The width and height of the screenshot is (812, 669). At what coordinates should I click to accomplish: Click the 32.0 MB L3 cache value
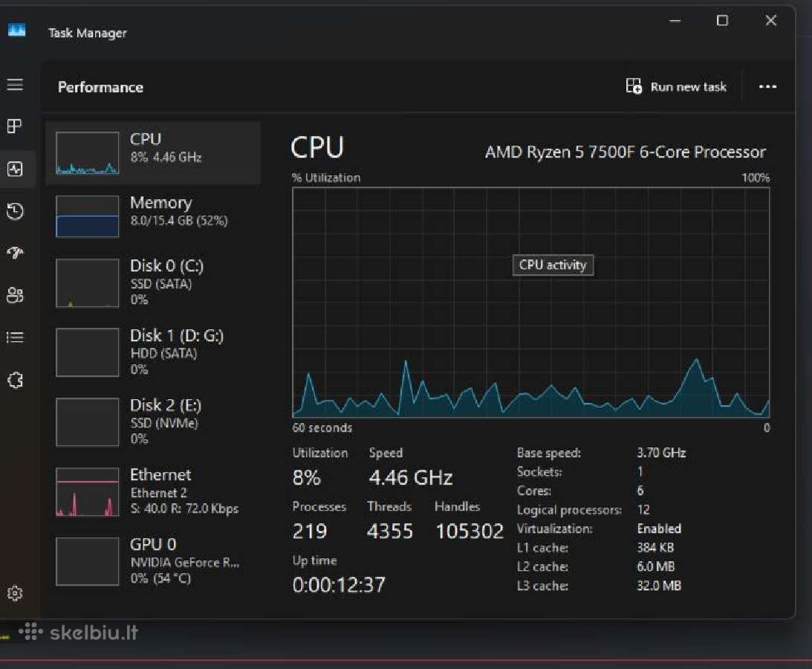tap(659, 586)
